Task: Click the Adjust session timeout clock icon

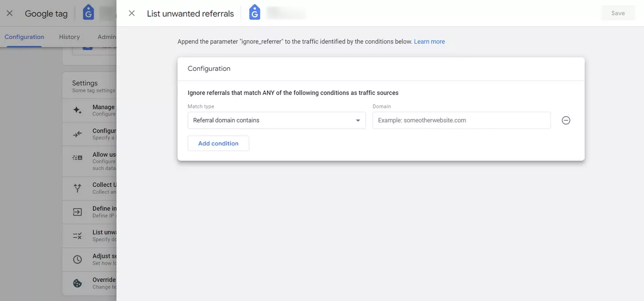Action: pyautogui.click(x=77, y=259)
